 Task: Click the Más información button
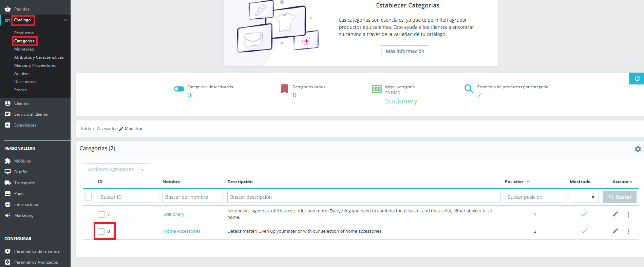pos(405,51)
